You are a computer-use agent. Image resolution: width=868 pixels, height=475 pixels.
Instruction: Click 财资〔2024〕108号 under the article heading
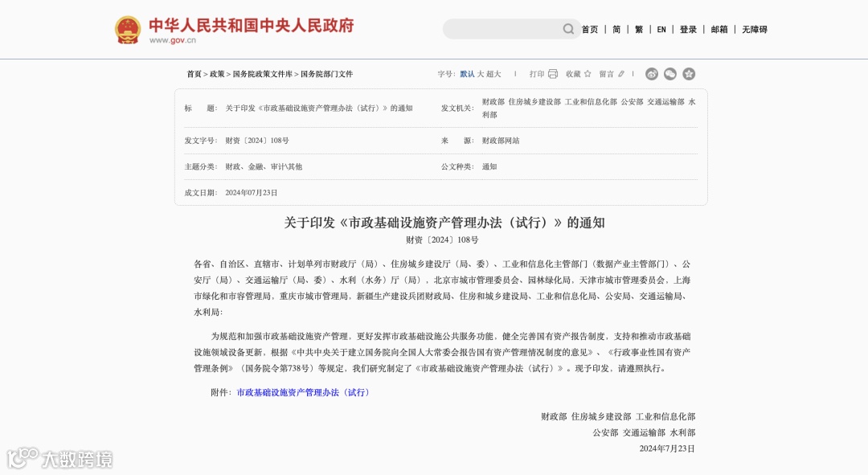pos(442,240)
